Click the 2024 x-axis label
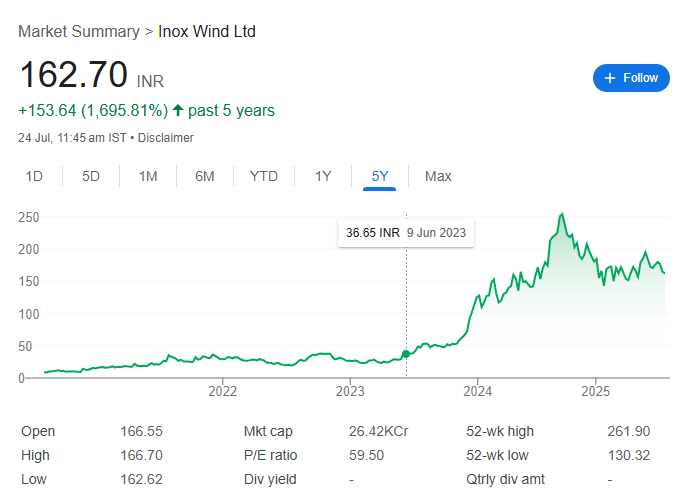The width and height of the screenshot is (697, 501). [x=477, y=391]
